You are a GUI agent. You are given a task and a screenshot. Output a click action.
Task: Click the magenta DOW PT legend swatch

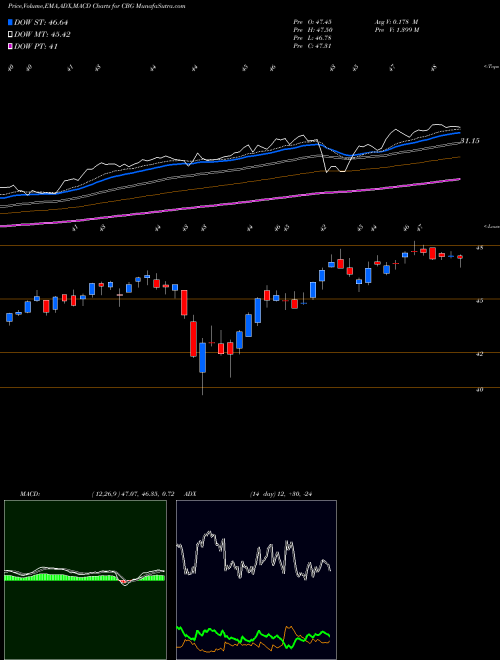point(10,47)
